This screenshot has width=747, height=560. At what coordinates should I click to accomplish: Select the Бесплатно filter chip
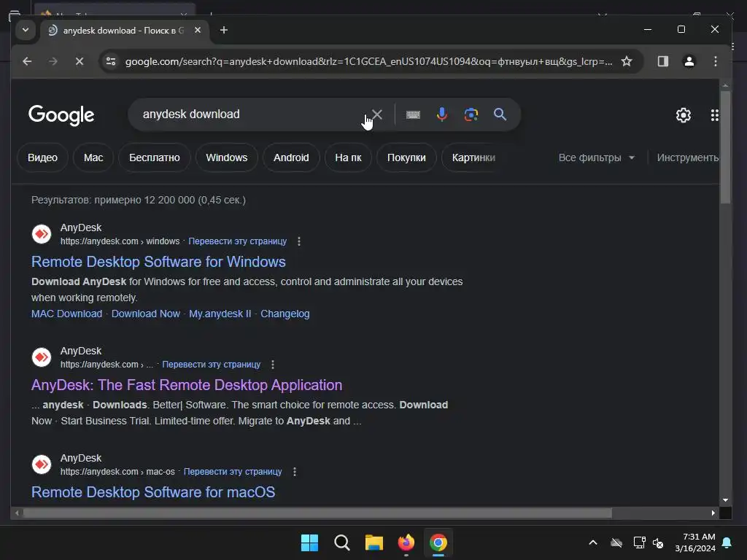155,157
